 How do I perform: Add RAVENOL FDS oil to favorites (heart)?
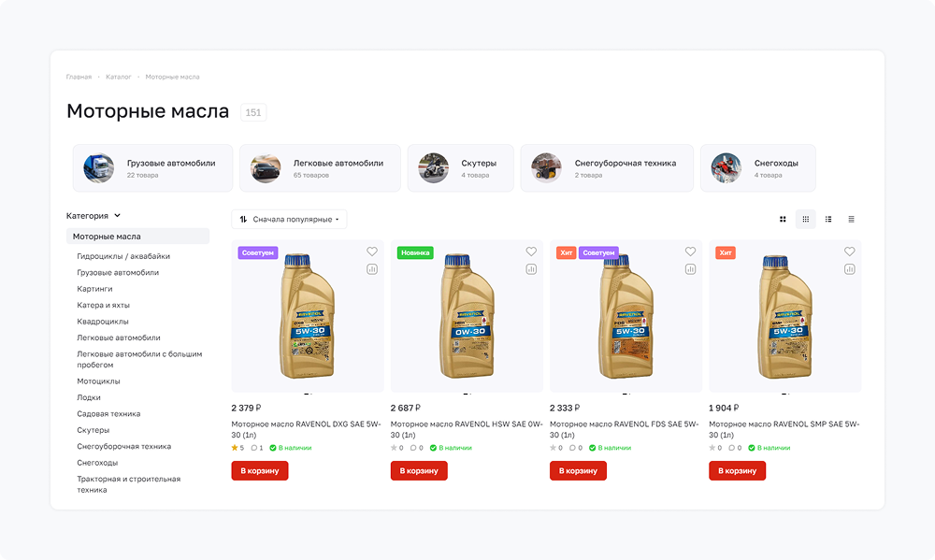pyautogui.click(x=691, y=251)
